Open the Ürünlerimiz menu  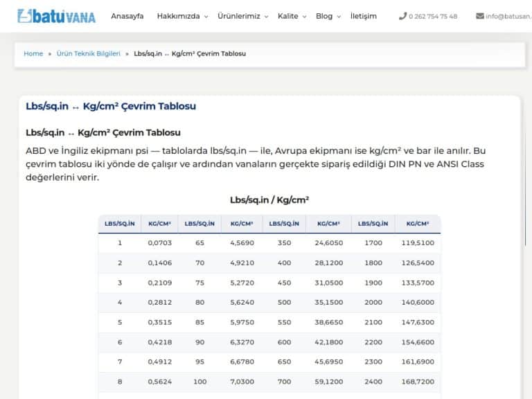coord(239,16)
